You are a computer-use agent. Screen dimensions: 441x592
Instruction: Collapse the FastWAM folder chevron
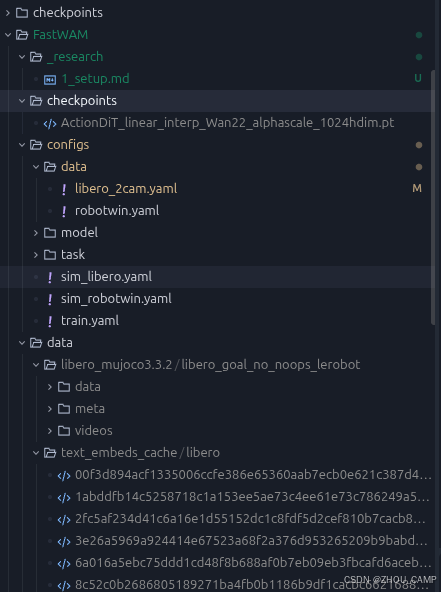pos(8,35)
